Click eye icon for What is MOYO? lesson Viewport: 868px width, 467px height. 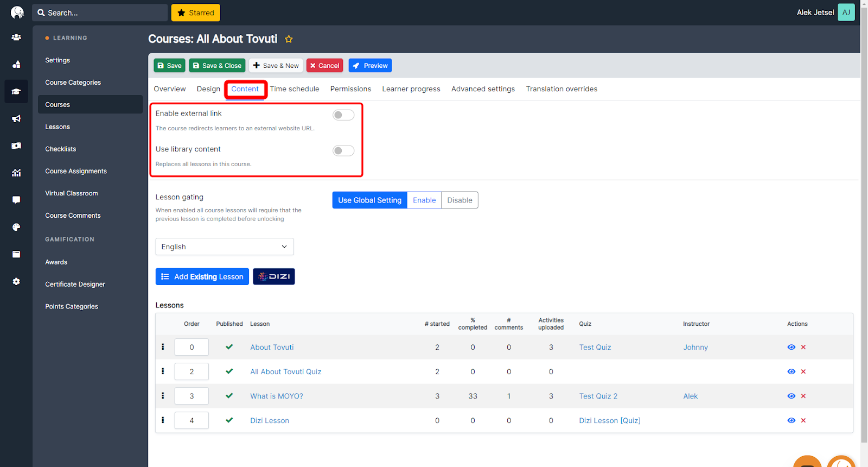pyautogui.click(x=792, y=396)
